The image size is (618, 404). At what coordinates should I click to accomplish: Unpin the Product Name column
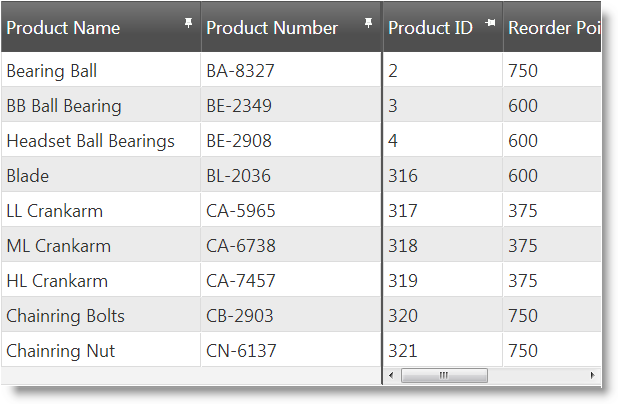188,21
